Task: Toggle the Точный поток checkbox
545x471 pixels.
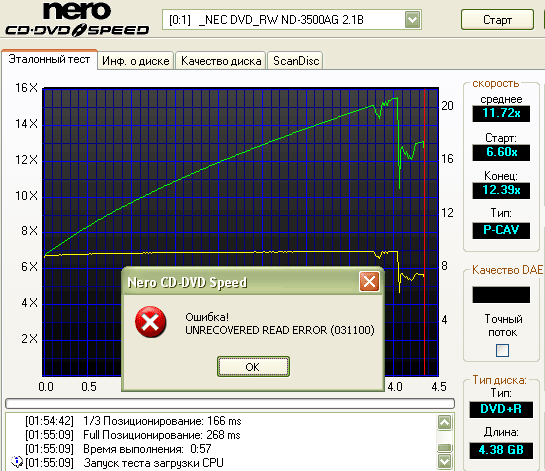Action: 502,350
